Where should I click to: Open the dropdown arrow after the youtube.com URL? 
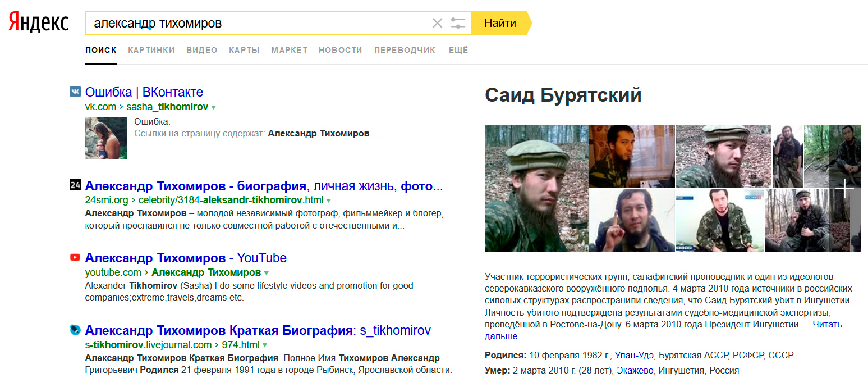(266, 273)
